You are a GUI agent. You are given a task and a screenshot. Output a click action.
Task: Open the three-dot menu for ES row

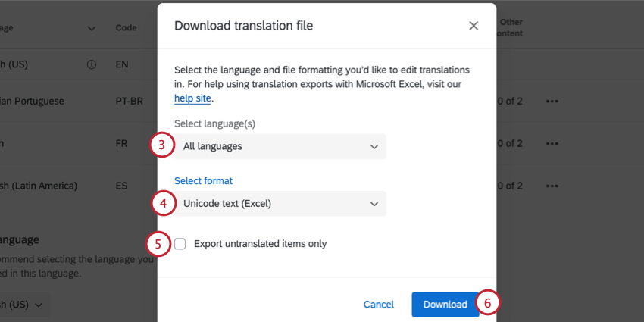[x=552, y=186]
